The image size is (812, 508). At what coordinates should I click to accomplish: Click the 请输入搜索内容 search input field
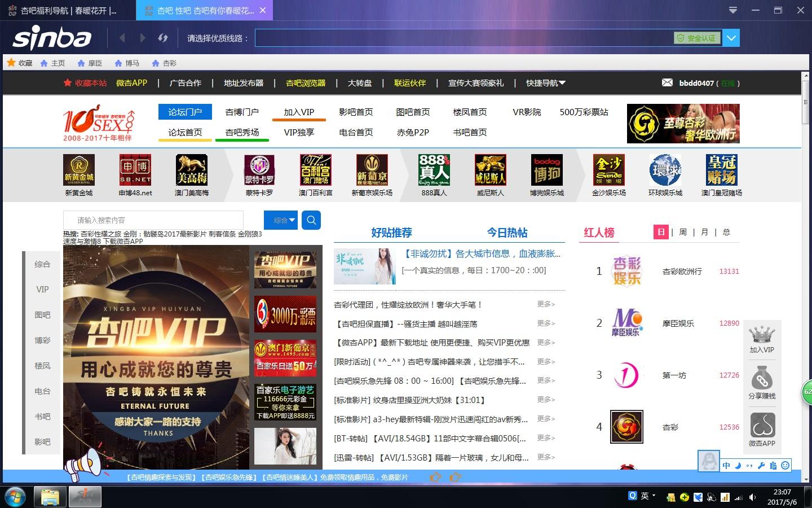153,220
